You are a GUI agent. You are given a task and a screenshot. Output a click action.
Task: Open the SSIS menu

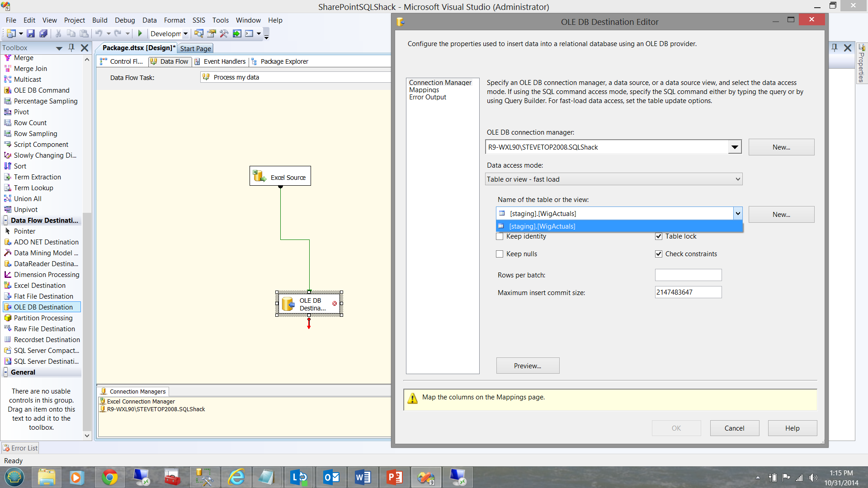coord(198,20)
